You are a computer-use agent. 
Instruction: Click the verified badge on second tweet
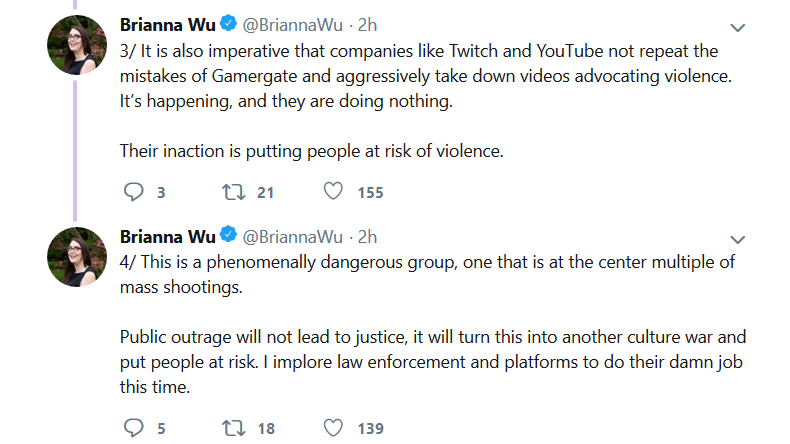click(229, 235)
